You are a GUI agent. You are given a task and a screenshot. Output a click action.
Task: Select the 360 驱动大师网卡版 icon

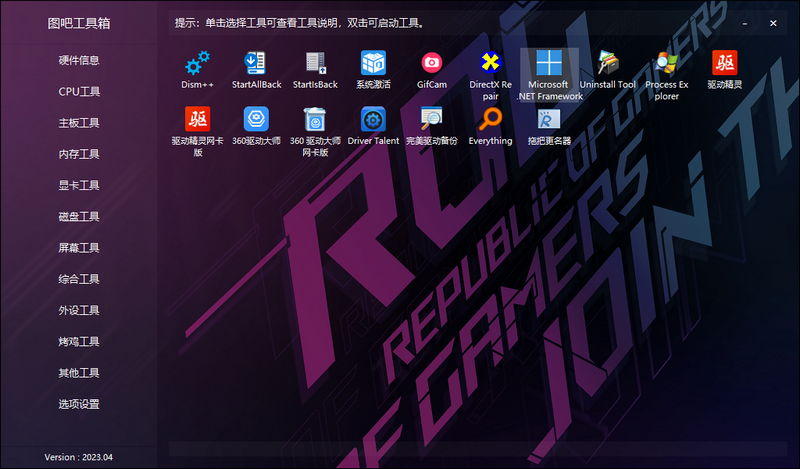[315, 119]
